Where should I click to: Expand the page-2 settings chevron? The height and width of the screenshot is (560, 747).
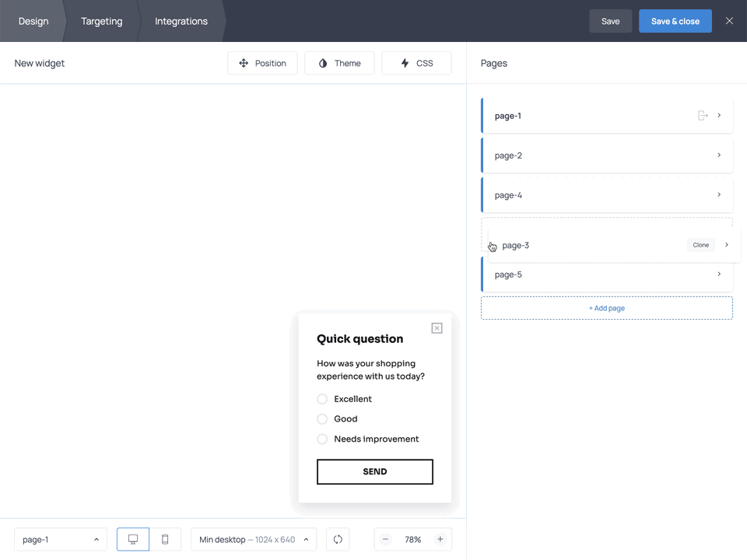718,155
